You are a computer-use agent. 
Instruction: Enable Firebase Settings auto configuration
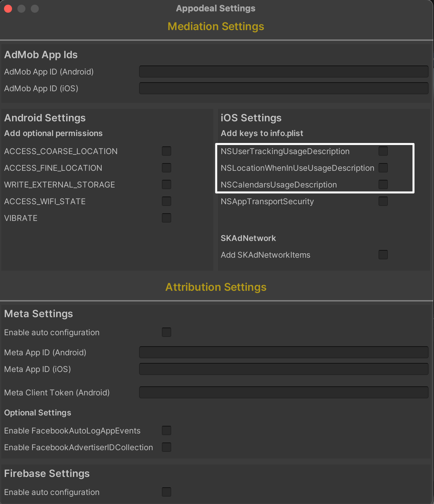pos(167,492)
